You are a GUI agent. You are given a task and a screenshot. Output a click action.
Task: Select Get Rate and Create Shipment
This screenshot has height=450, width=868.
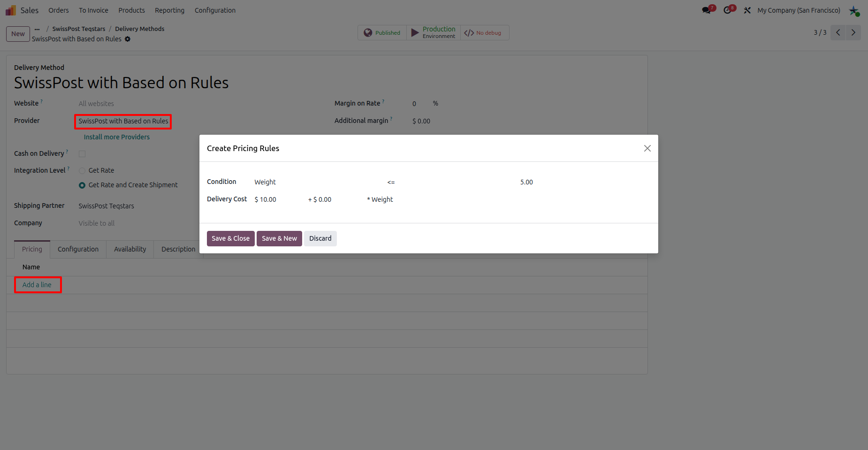click(x=82, y=185)
